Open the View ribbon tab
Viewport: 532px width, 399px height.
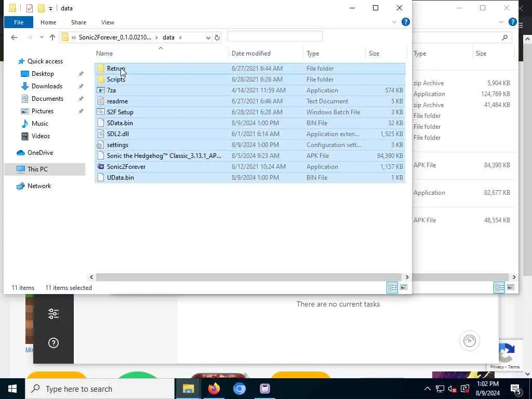tap(108, 22)
